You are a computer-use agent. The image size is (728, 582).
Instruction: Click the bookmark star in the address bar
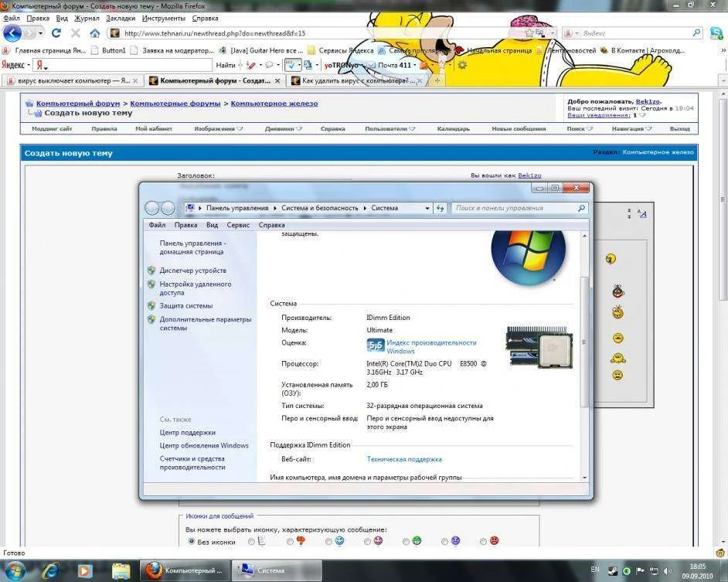coord(529,33)
